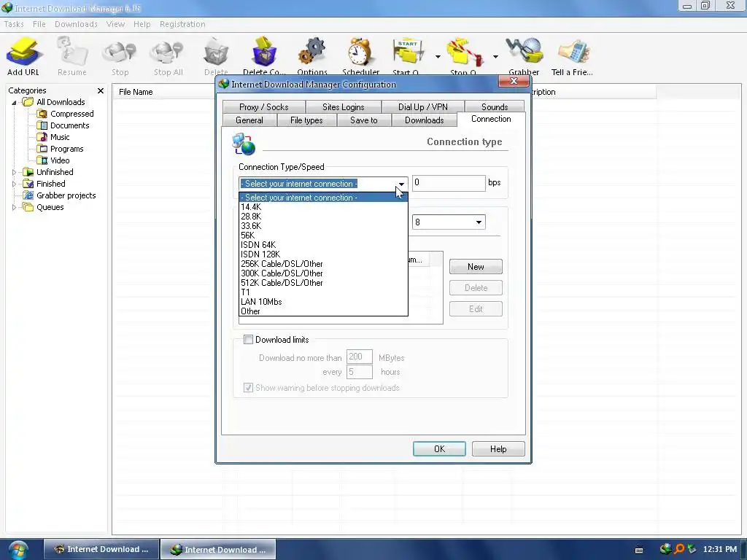
Task: Switch to the Sites Logins tab
Action: (x=343, y=107)
